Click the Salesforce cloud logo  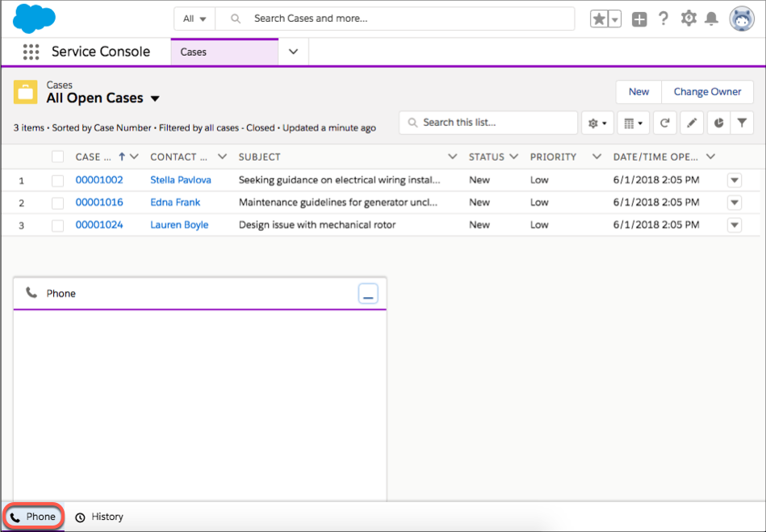tap(34, 18)
